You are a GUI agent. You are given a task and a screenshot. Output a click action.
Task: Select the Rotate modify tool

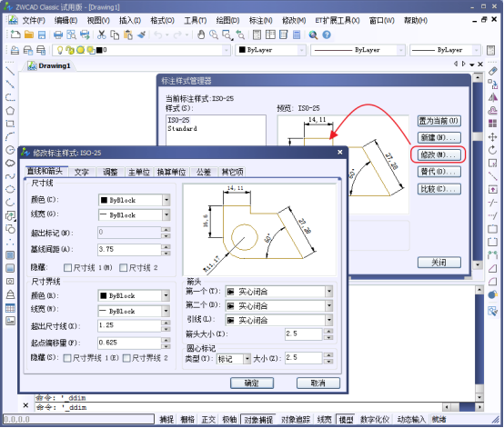[x=492, y=150]
